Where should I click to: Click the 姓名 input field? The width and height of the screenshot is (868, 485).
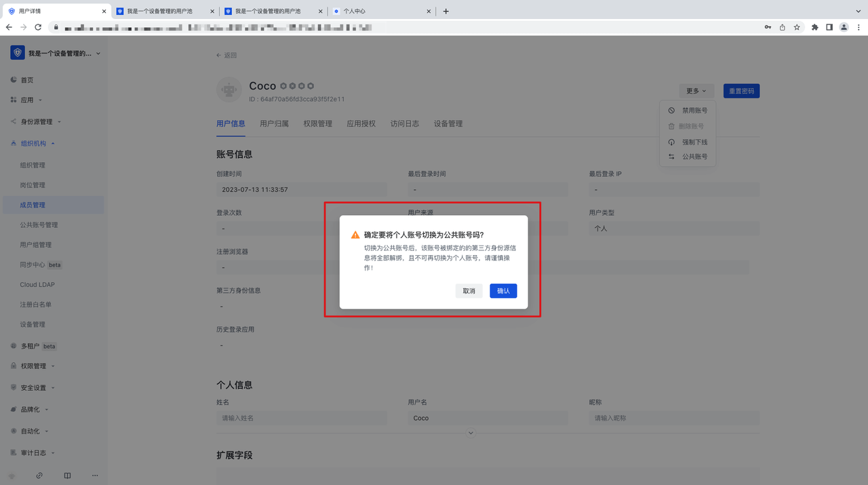301,418
